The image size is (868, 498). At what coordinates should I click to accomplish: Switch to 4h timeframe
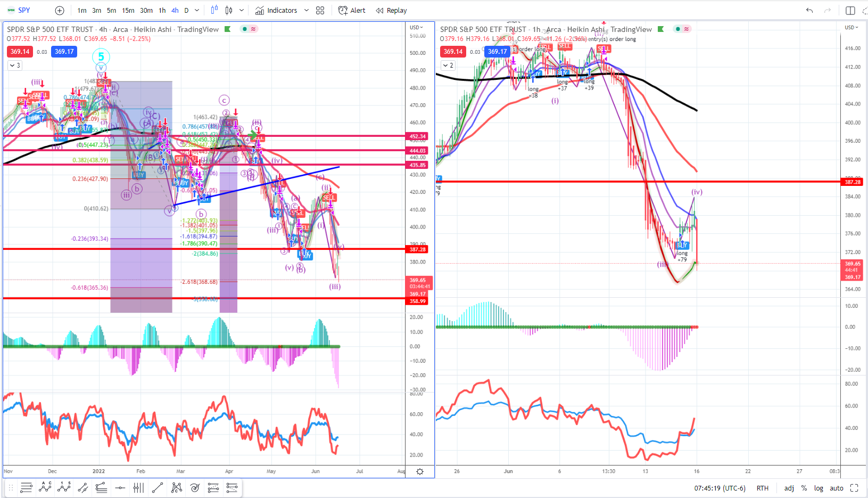175,11
